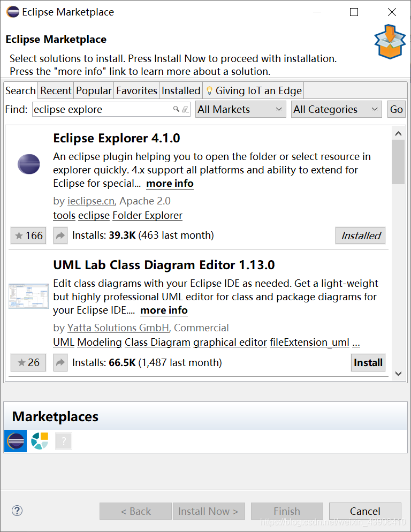Click the UML Lab Class Diagram Editor 1.13.0 title
This screenshot has width=411, height=532.
[164, 265]
